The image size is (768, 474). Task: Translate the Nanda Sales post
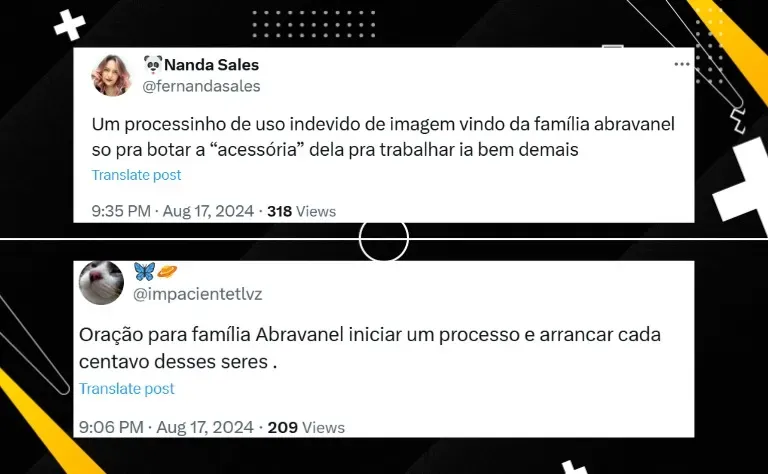136,175
